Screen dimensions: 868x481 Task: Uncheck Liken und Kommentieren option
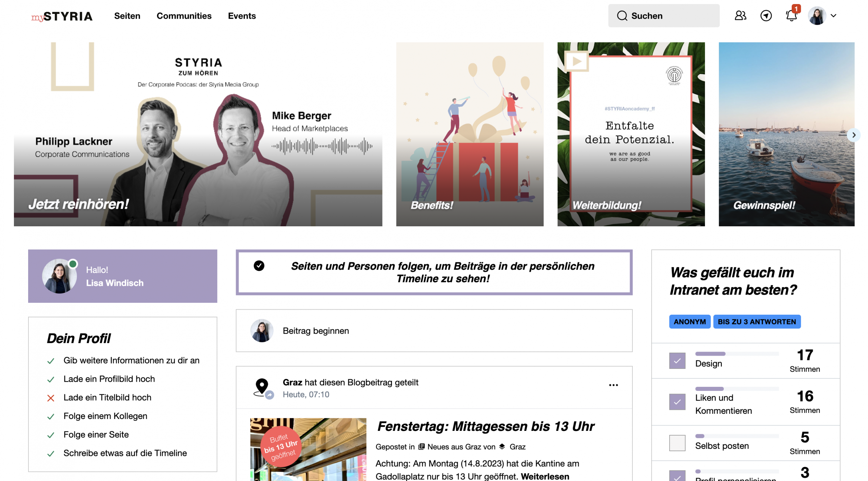[677, 402]
